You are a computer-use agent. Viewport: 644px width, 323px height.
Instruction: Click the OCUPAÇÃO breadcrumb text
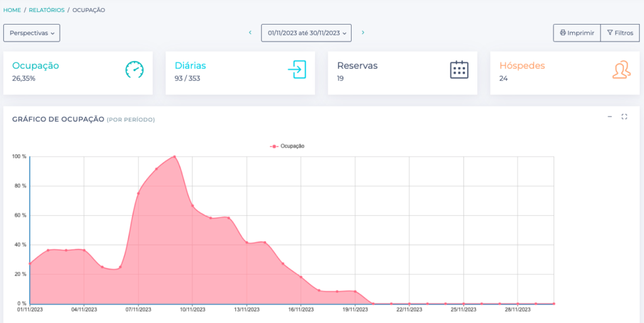[89, 10]
